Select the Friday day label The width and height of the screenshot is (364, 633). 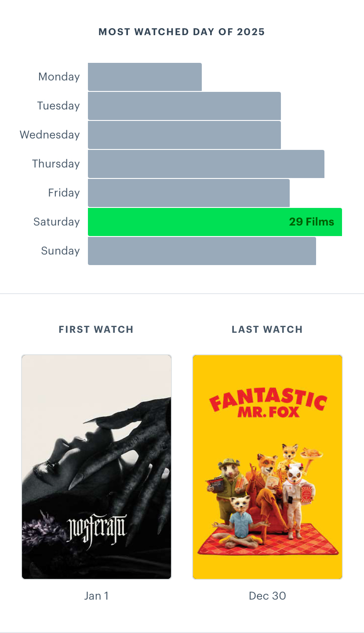click(x=64, y=193)
